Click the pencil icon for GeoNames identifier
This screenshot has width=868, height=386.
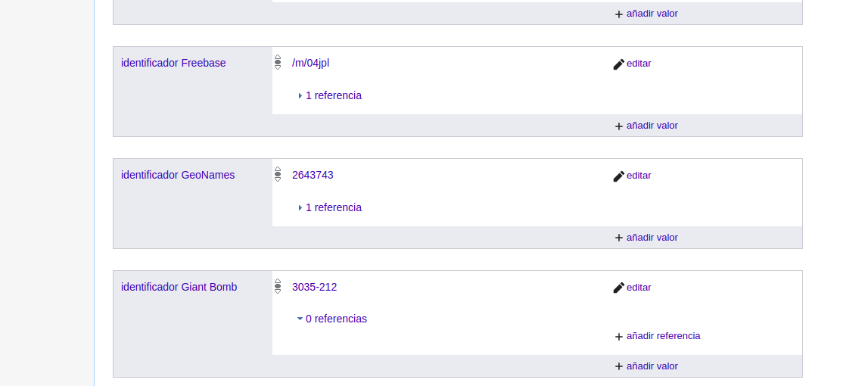click(619, 176)
